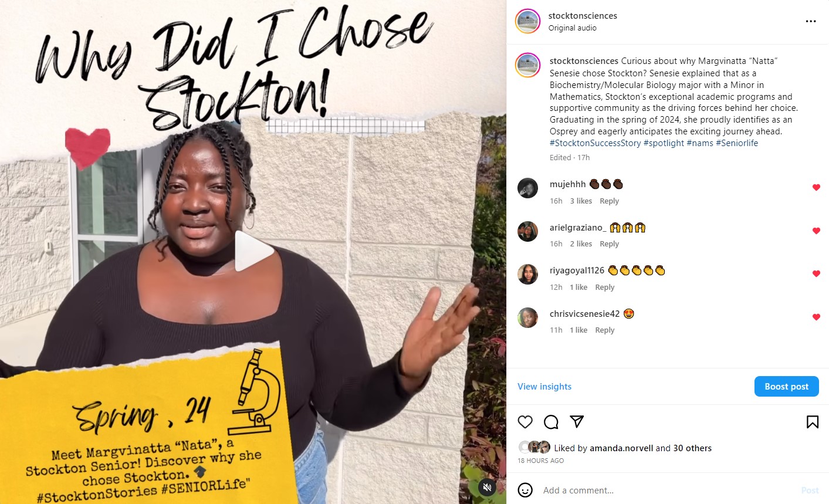
Task: Unlike riyagoyal1126's comment heart
Action: 816,274
